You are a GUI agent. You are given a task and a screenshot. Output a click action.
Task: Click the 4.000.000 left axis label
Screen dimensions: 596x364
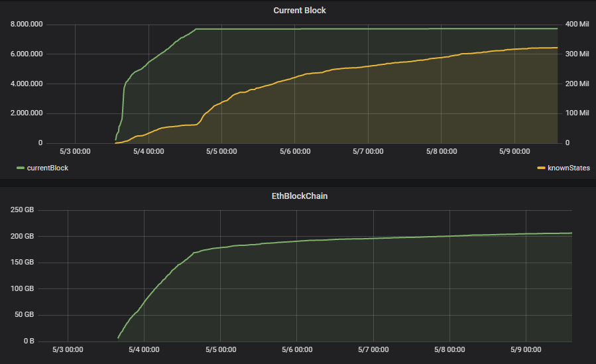pos(27,84)
